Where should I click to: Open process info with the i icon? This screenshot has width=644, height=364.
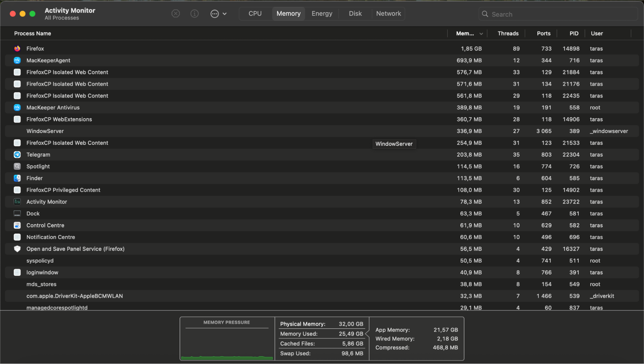click(x=194, y=14)
